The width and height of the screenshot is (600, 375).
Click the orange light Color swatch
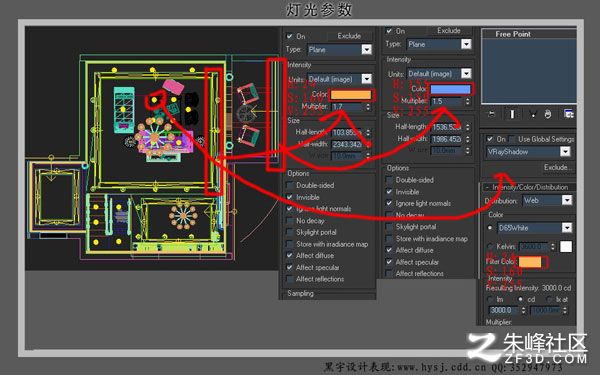351,94
